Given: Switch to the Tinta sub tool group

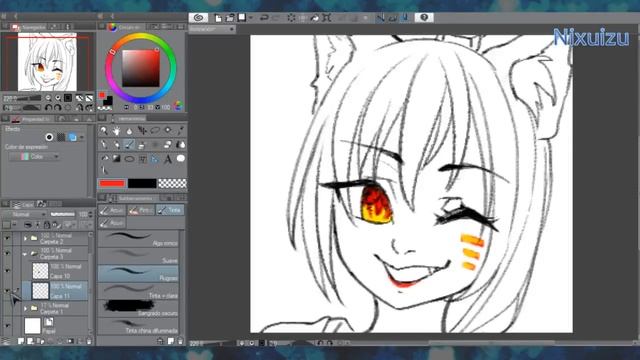Looking at the screenshot, I should point(170,210).
